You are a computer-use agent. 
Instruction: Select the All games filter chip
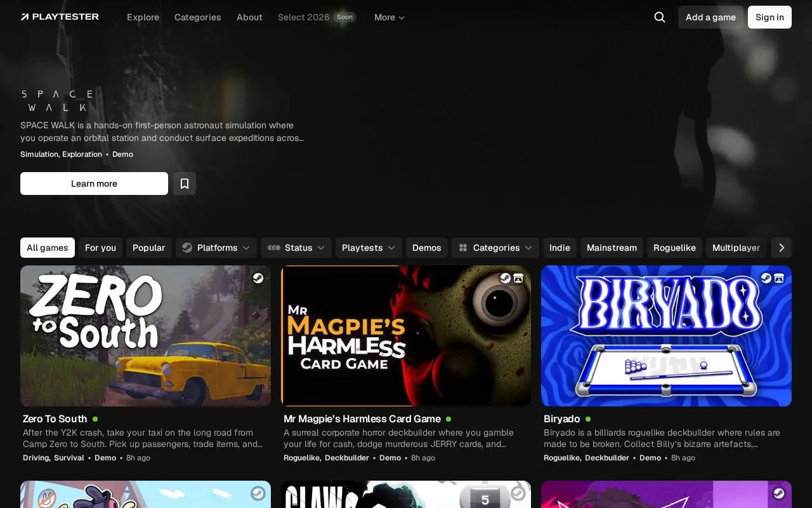[x=48, y=248]
